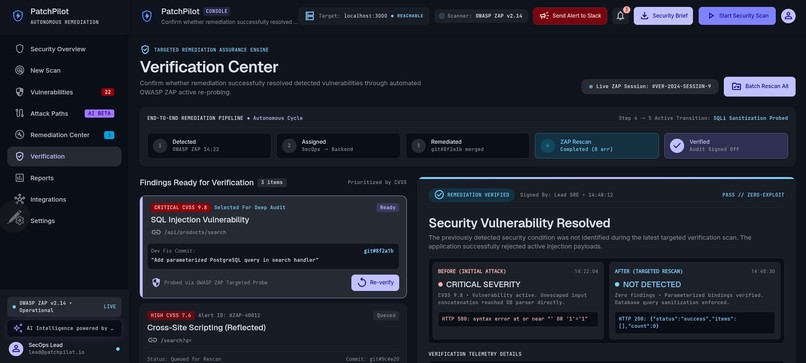Go to Vulnerabilities section

[x=64, y=92]
